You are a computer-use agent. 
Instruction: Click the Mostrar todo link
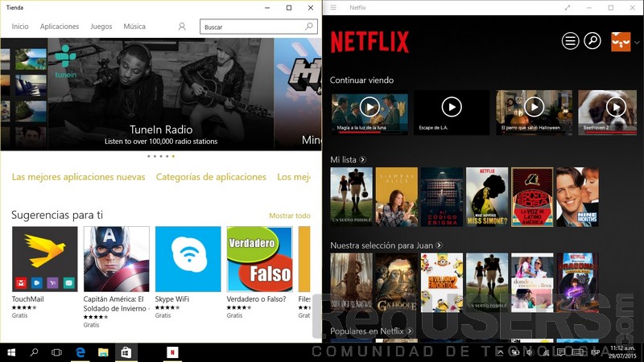click(x=289, y=216)
